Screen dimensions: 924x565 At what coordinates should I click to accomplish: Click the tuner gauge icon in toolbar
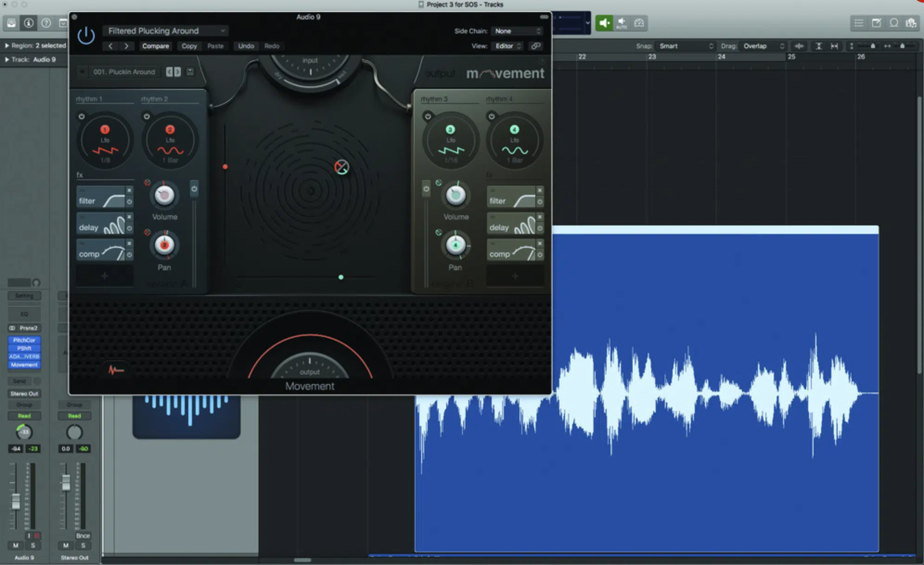(639, 23)
